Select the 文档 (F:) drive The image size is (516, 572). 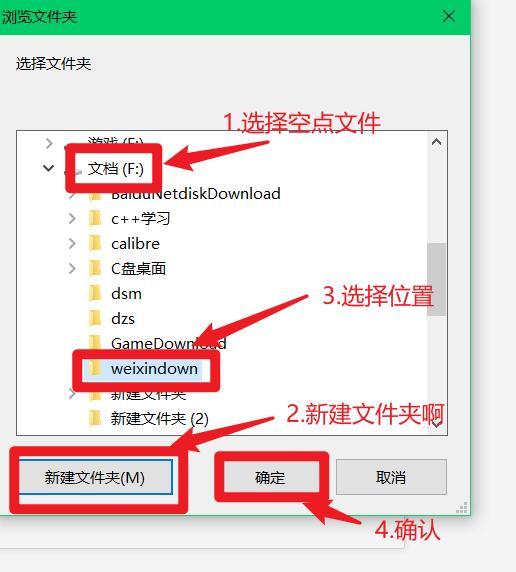tap(116, 169)
